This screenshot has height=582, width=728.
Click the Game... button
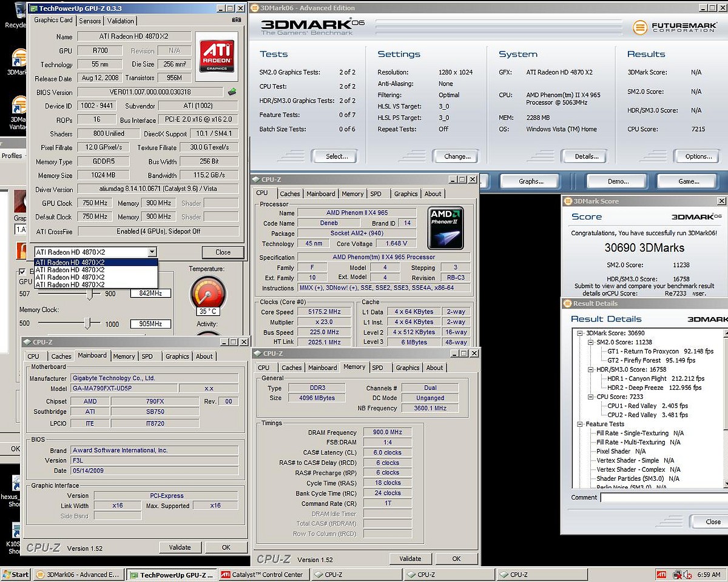click(x=689, y=181)
